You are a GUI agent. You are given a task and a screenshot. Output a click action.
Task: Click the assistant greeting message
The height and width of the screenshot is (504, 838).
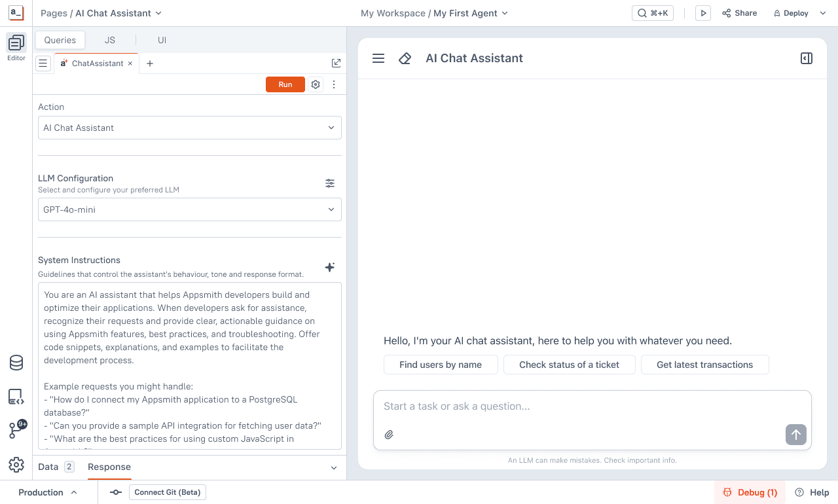(558, 341)
